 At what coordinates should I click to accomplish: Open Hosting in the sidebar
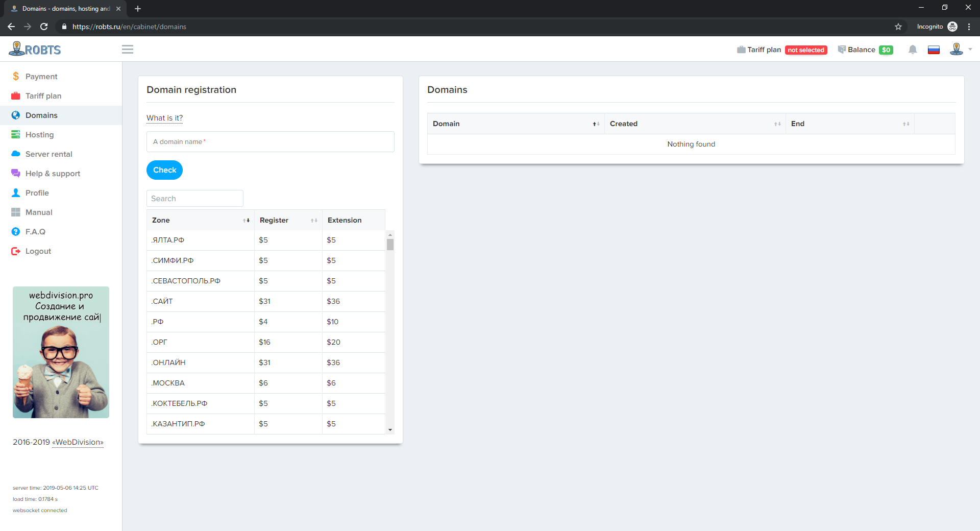click(x=39, y=135)
